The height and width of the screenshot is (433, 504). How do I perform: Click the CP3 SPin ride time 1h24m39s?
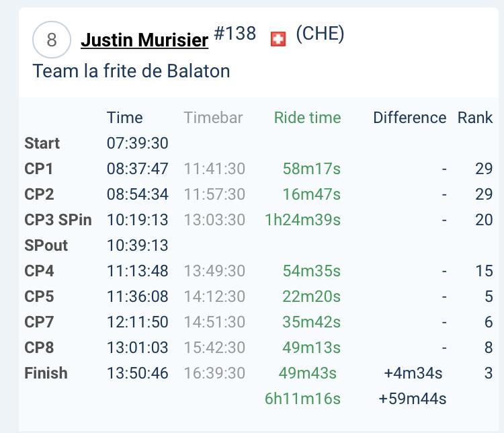[x=303, y=220]
